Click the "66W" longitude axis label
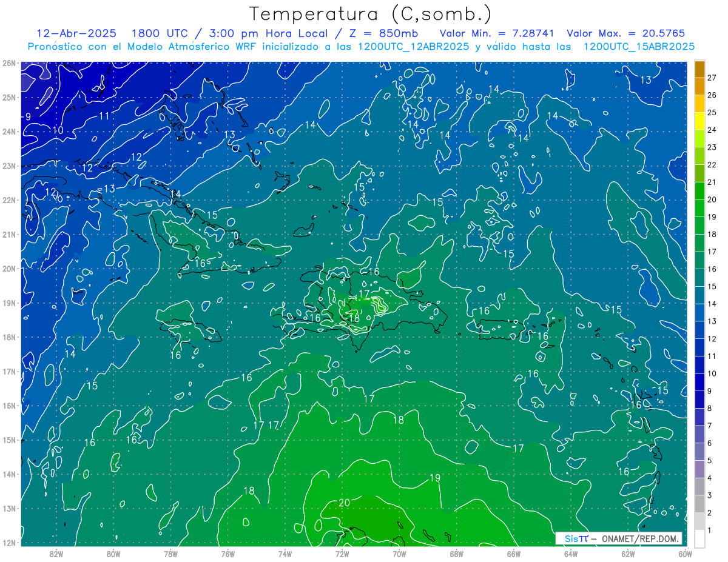This screenshot has height=562, width=728. pyautogui.click(x=514, y=554)
